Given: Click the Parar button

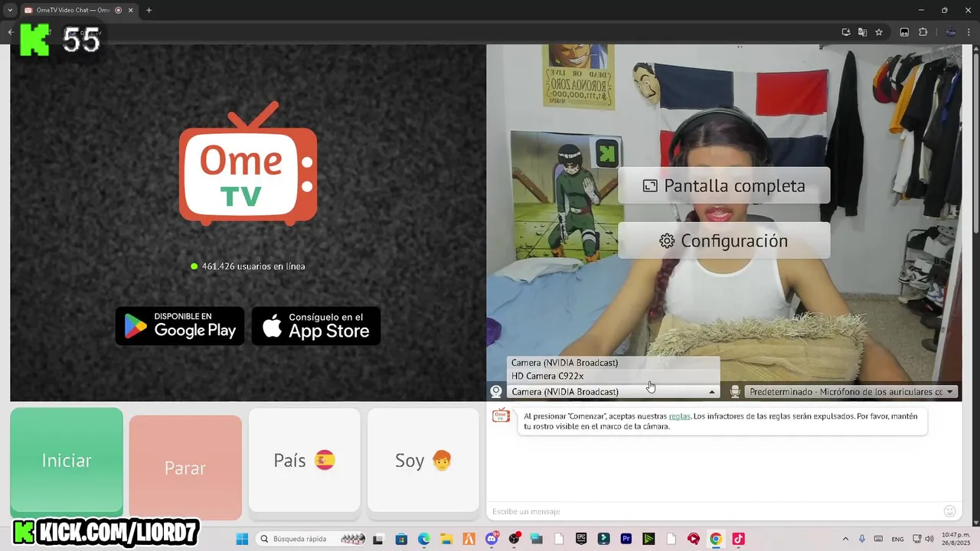Looking at the screenshot, I should click(185, 468).
